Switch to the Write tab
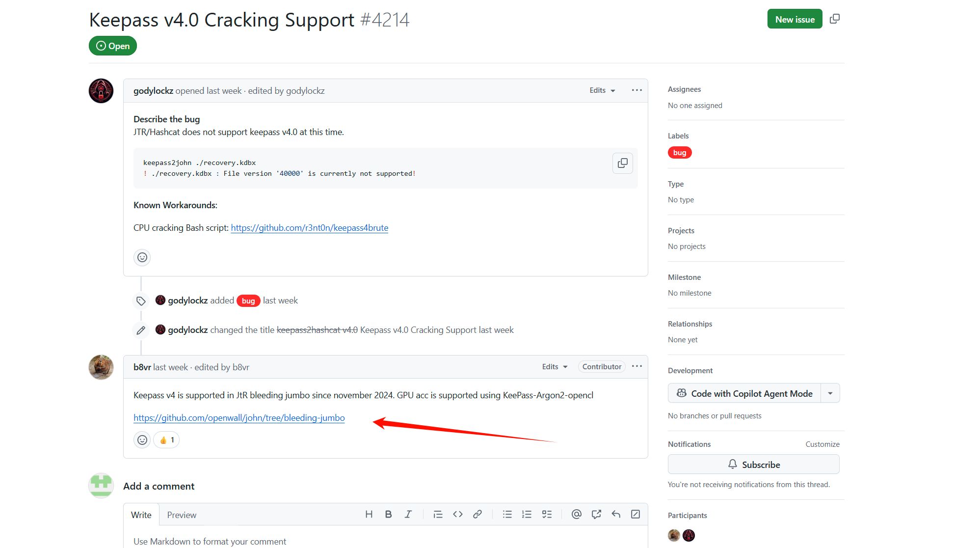Image resolution: width=980 pixels, height=548 pixels. [x=141, y=515]
